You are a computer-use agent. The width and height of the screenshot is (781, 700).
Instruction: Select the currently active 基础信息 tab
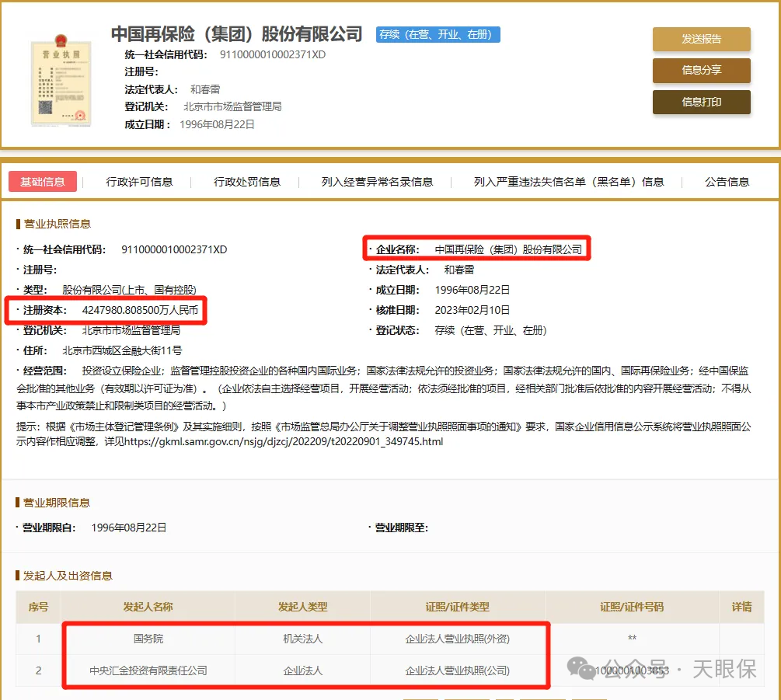(x=43, y=181)
